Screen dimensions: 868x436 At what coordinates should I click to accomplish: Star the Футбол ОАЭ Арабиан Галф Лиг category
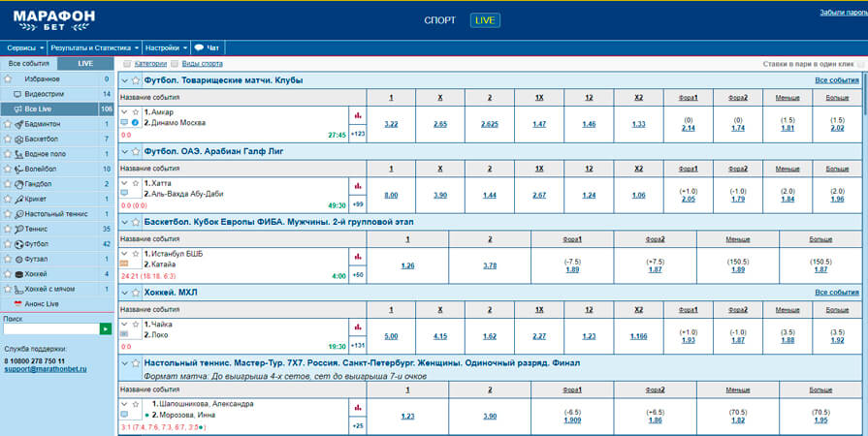136,151
